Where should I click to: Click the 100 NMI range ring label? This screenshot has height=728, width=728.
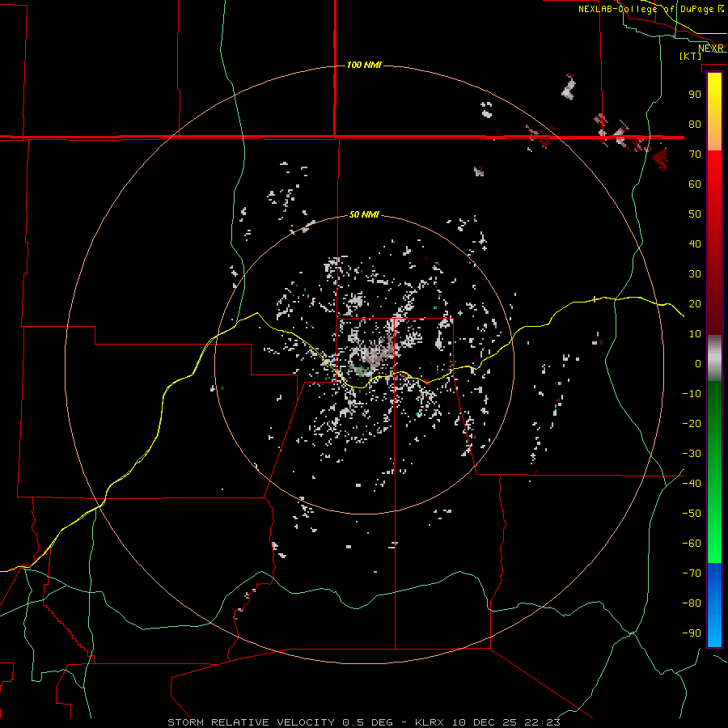click(x=364, y=65)
